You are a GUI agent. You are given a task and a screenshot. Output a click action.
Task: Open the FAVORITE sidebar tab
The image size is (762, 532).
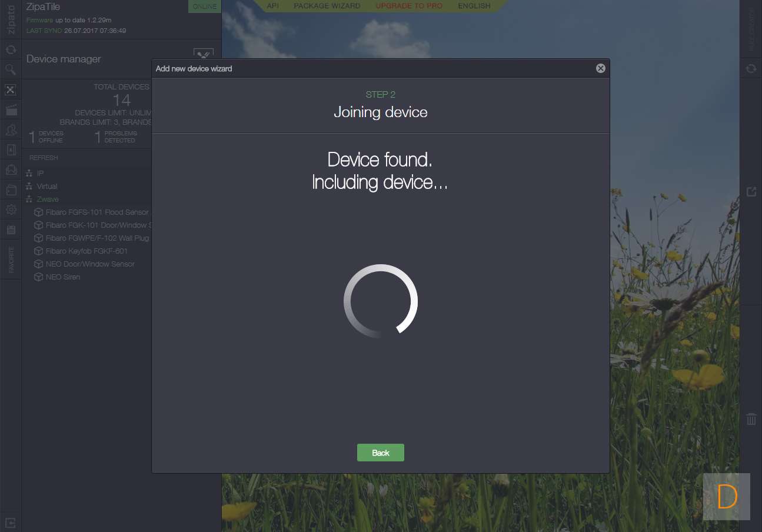(11, 260)
